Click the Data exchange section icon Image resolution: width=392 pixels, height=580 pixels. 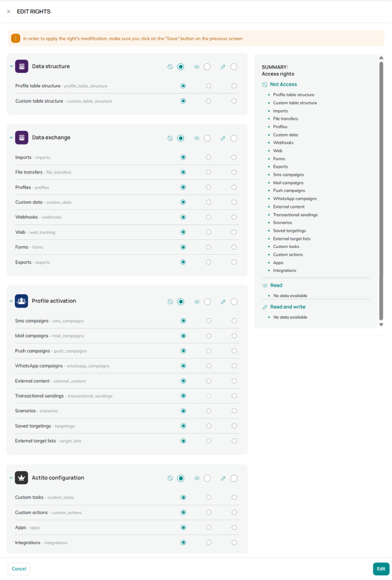tap(21, 137)
